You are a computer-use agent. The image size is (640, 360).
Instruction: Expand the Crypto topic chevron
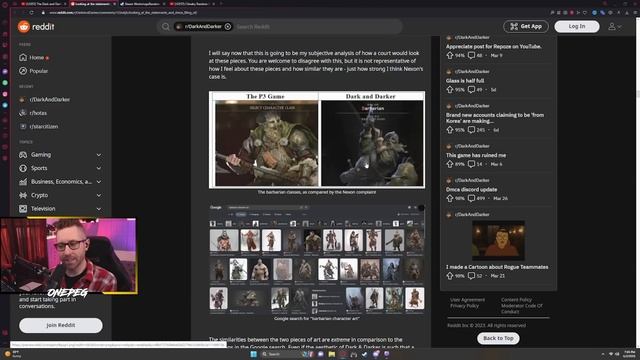[99, 195]
